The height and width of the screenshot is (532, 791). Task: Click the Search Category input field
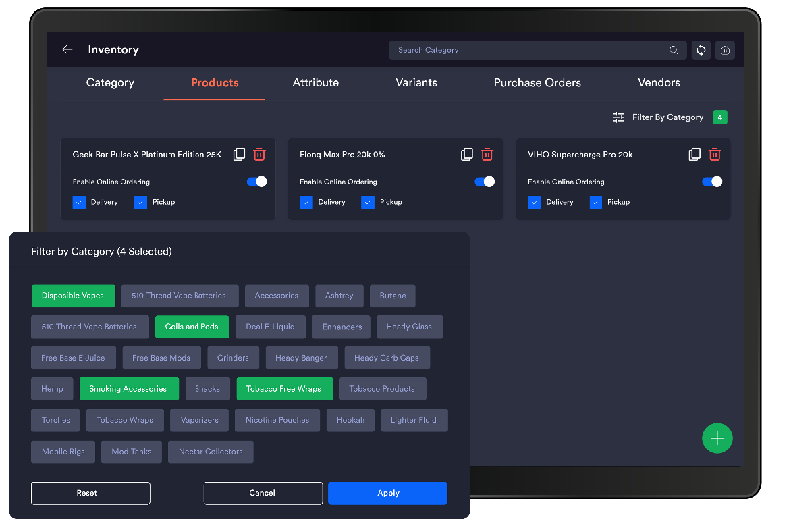click(526, 50)
